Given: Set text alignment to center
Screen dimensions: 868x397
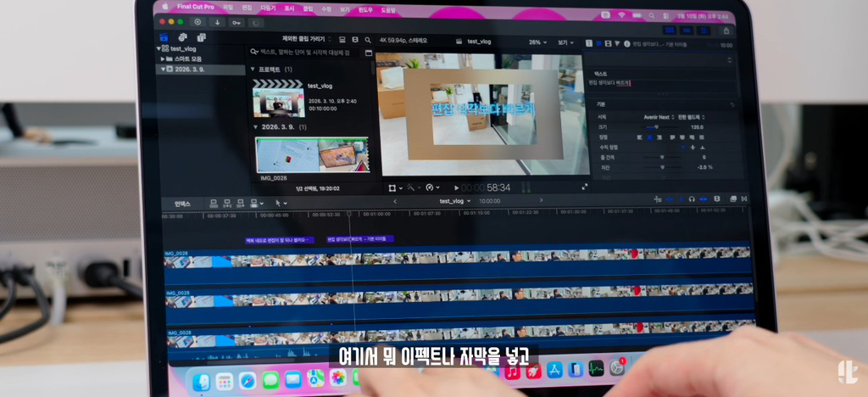Looking at the screenshot, I should point(651,137).
